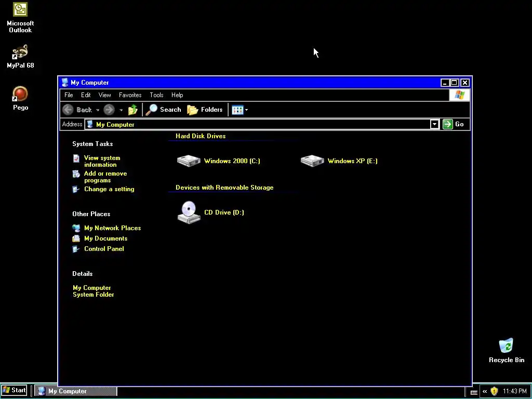Screen dimensions: 532x399
Task: Click the My Computer taskbar button
Action: coord(76,391)
